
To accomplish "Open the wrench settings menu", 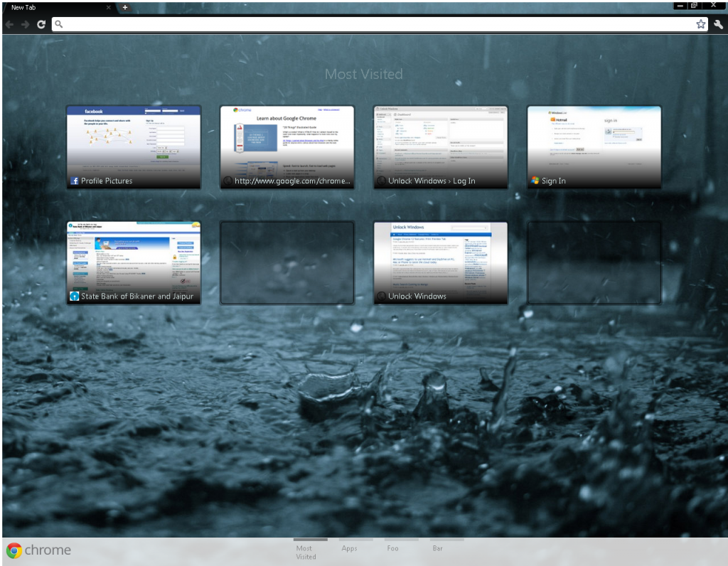I will coord(718,24).
